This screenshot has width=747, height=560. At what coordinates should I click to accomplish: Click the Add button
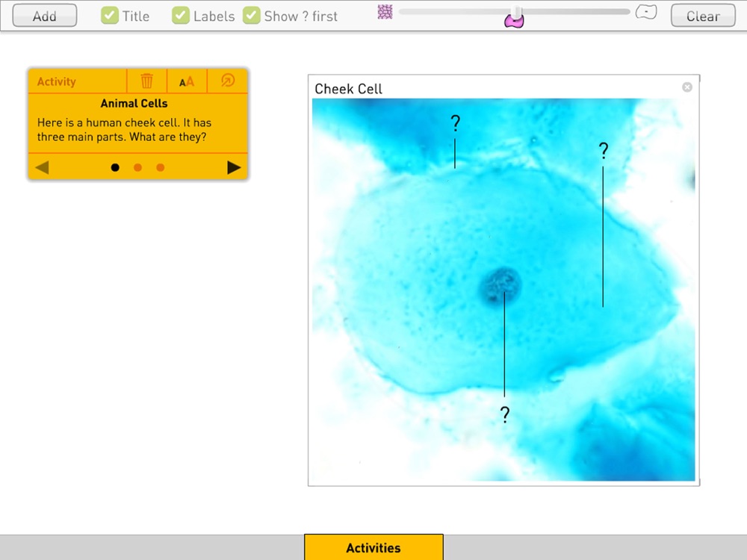point(44,15)
